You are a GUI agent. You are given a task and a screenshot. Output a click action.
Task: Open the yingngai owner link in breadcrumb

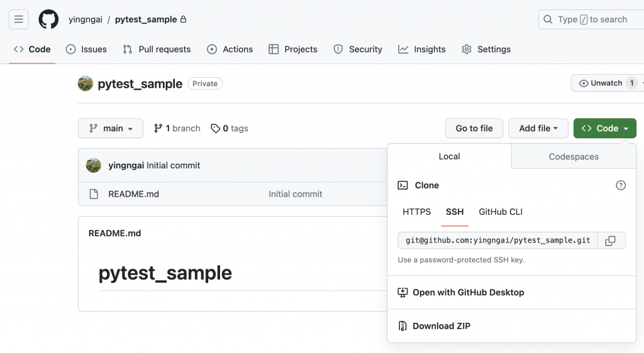coord(86,19)
